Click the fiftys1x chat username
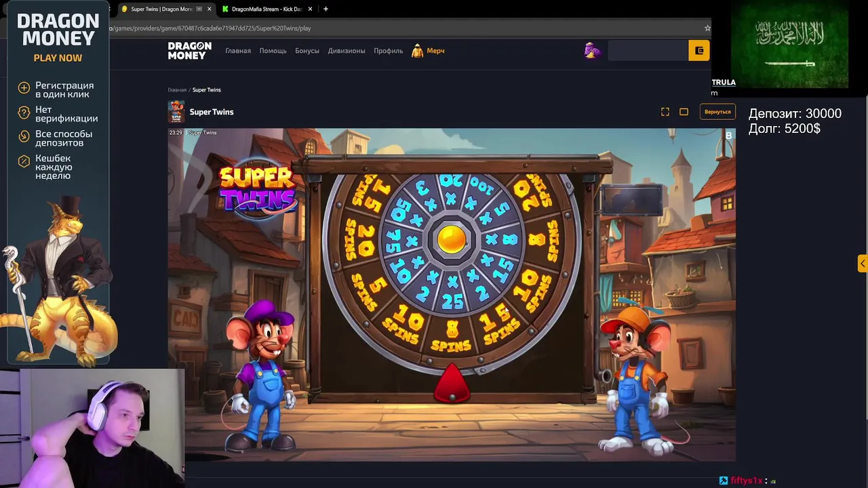868x488 pixels. [x=747, y=481]
